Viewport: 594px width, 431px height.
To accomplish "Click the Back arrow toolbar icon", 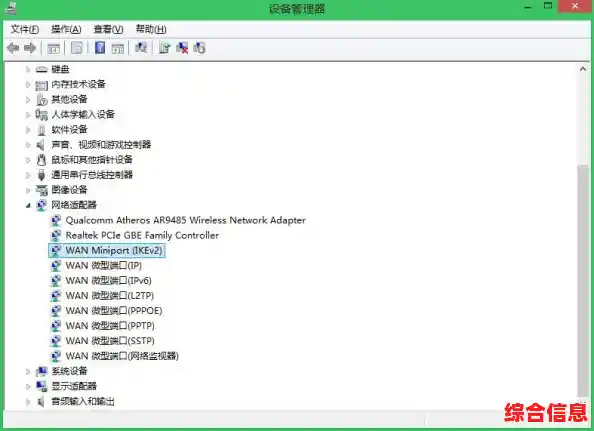I will tap(13, 48).
